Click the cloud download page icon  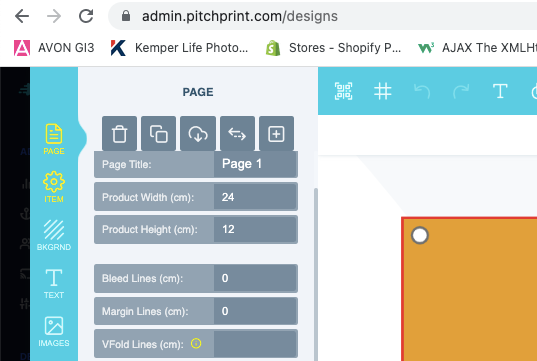point(198,134)
